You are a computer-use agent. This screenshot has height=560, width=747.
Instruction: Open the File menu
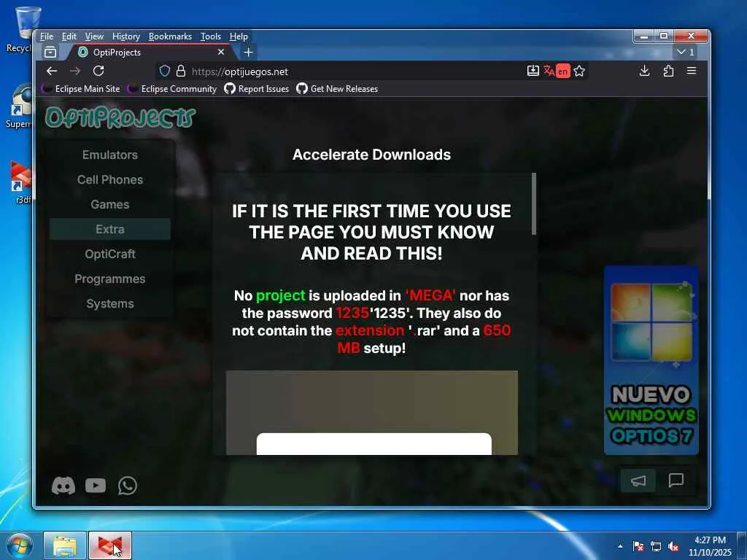[46, 36]
